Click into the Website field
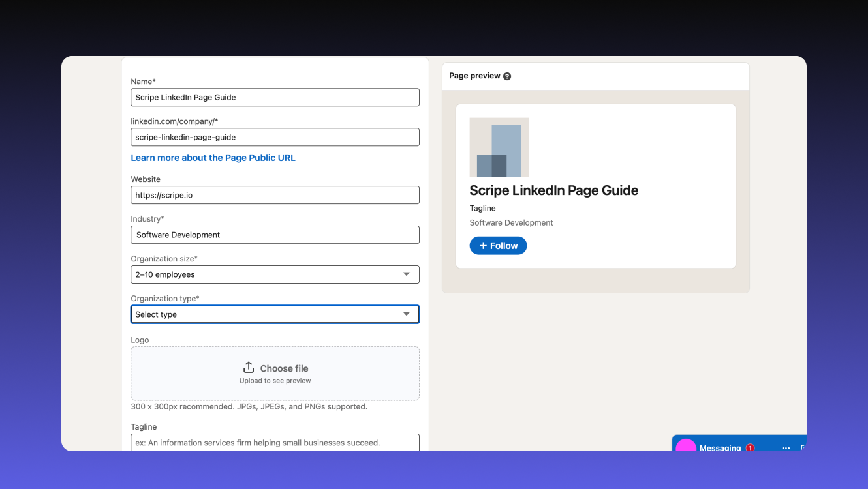Screen dimensions: 868x489 pyautogui.click(x=275, y=195)
